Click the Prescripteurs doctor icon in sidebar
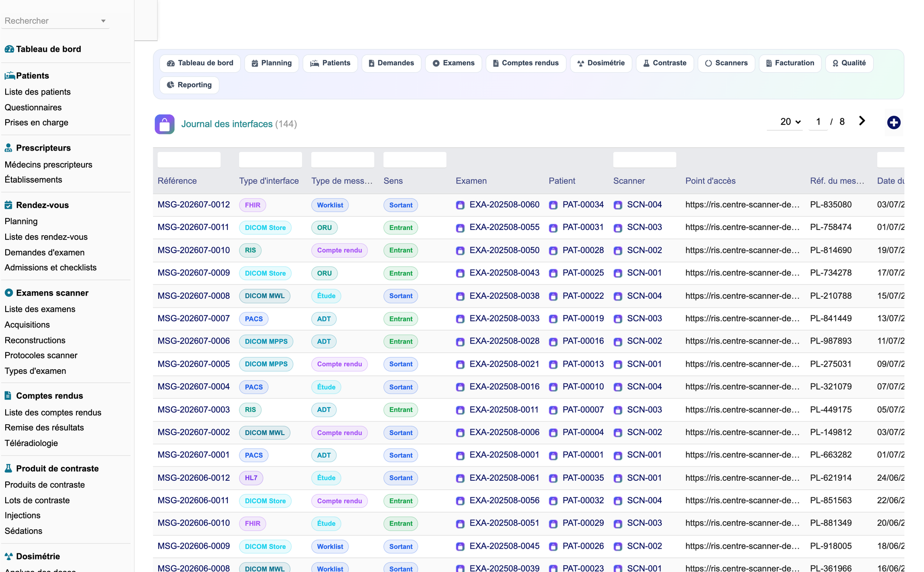The width and height of the screenshot is (924, 572). [x=9, y=148]
